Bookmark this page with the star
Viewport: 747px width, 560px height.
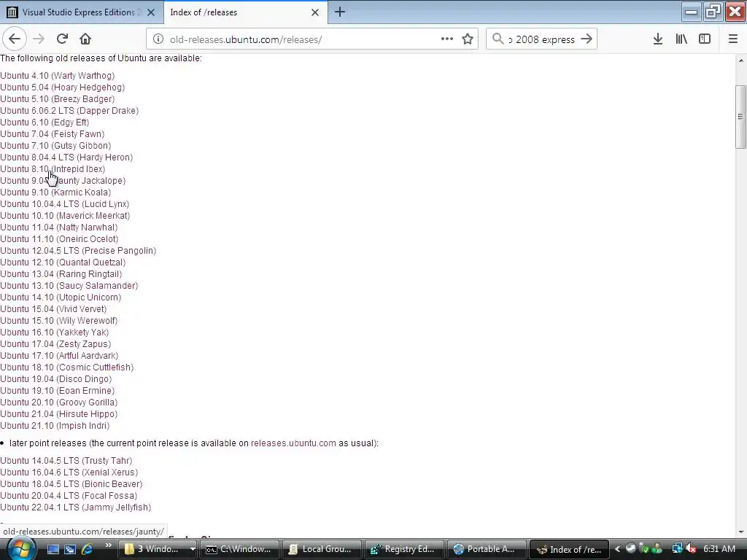(x=468, y=39)
